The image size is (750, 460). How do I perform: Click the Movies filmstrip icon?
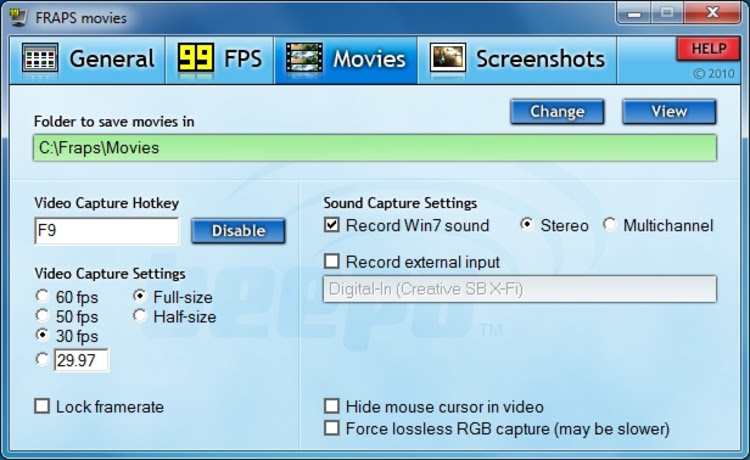tap(304, 58)
